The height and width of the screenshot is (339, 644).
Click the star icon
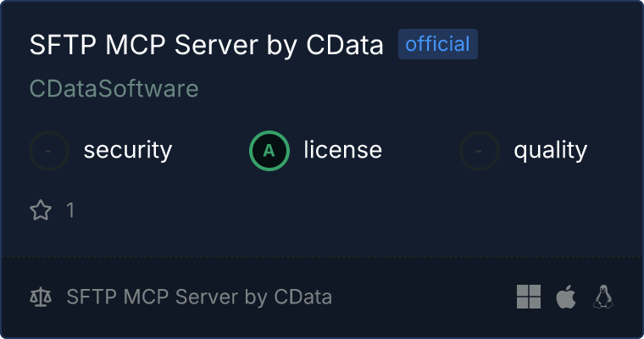tap(41, 210)
